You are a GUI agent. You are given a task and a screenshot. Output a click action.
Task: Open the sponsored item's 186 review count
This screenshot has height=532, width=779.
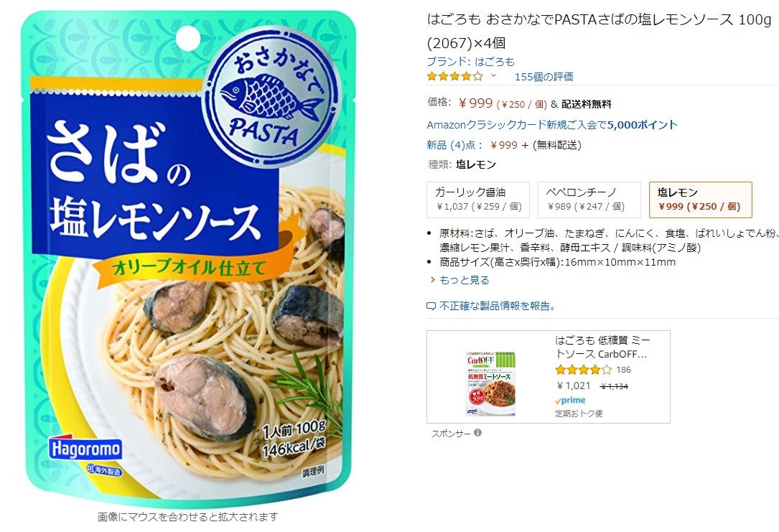(x=623, y=370)
